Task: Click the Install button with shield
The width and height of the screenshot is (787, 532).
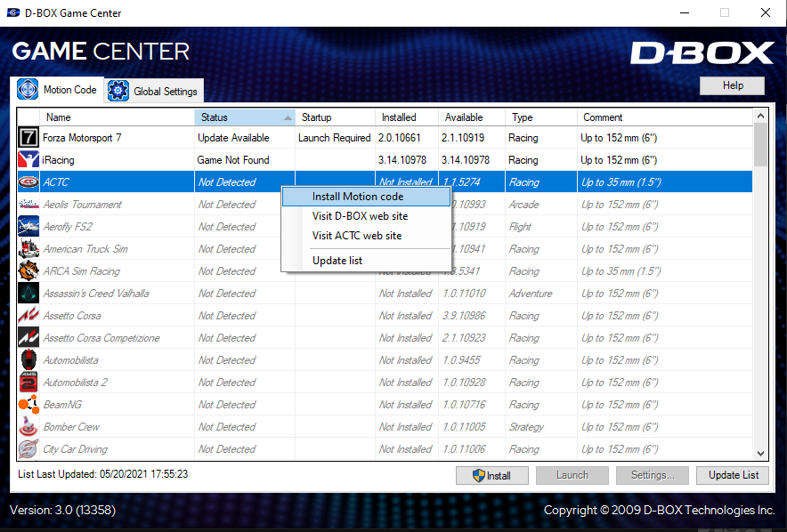Action: [x=491, y=475]
